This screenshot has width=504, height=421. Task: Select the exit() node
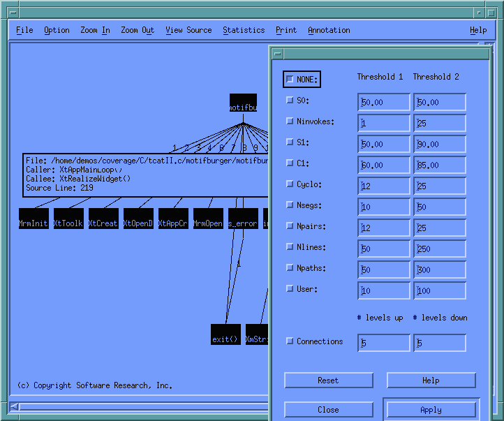coord(225,334)
